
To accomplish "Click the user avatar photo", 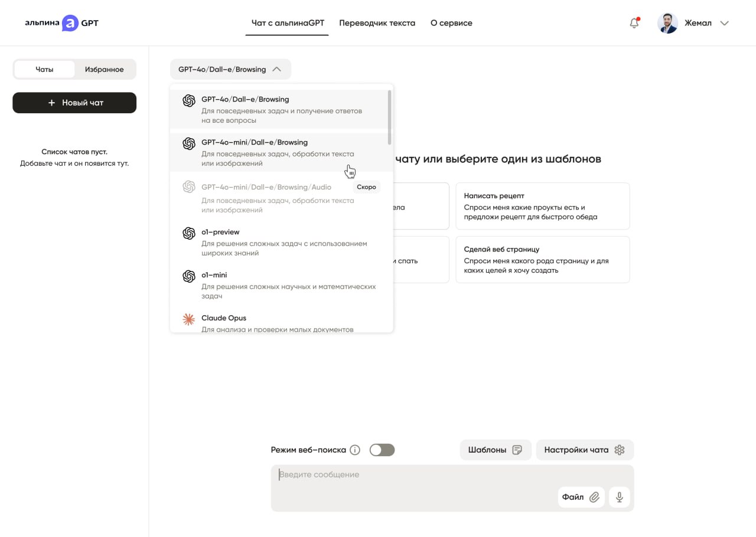I will 667,23.
